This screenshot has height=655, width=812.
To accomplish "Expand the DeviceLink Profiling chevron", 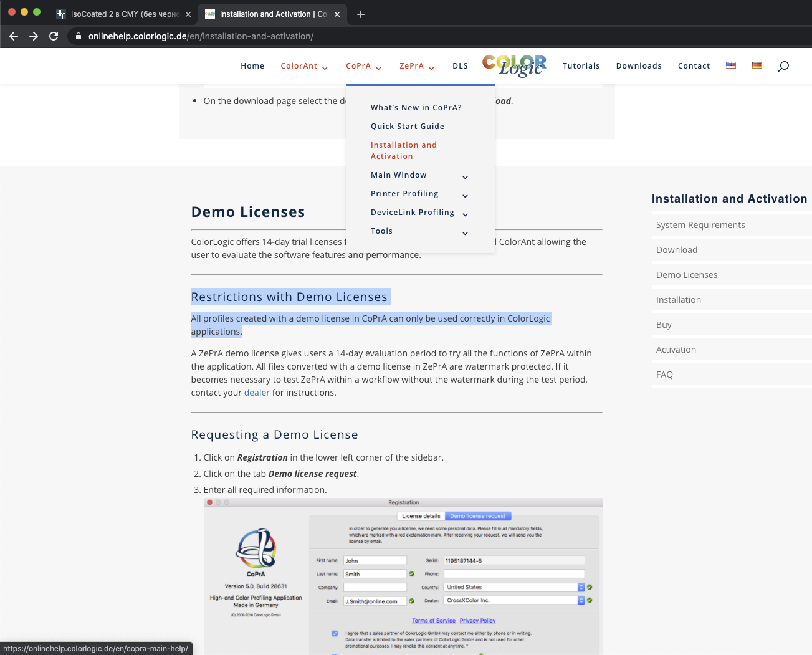I will (465, 215).
